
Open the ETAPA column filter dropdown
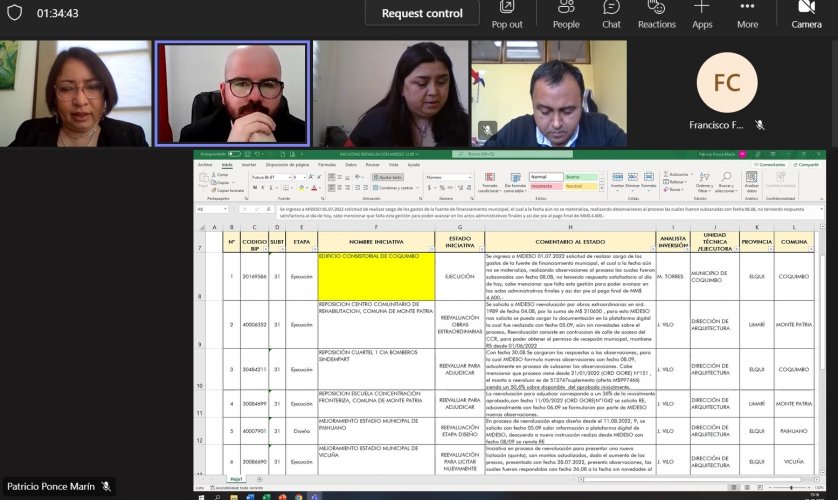tap(311, 248)
